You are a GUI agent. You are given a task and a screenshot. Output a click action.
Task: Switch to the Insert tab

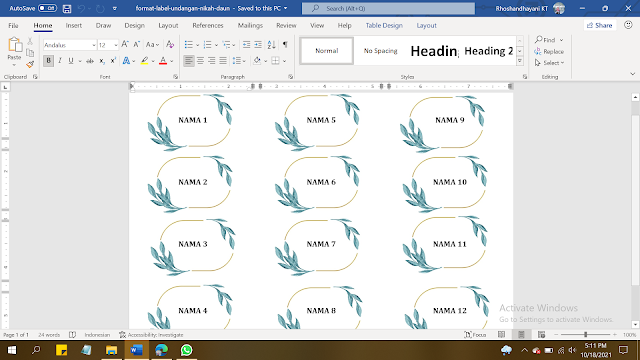[73, 25]
